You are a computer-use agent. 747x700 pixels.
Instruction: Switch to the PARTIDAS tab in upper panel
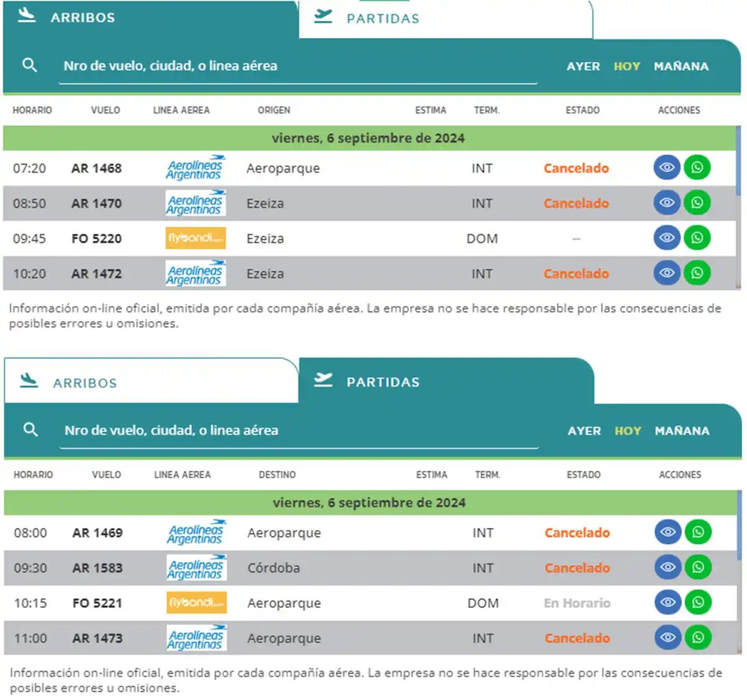click(x=383, y=19)
